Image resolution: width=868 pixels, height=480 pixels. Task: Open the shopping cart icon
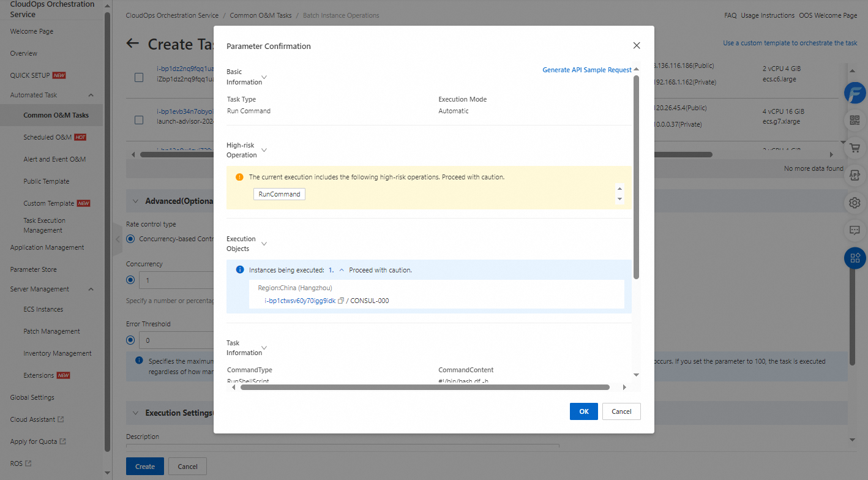click(x=855, y=148)
